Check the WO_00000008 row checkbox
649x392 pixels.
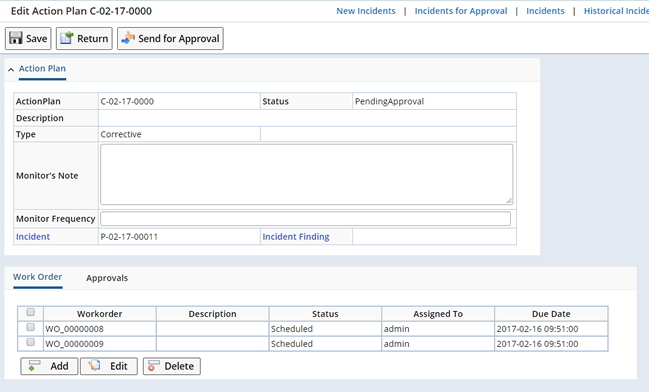tap(31, 327)
